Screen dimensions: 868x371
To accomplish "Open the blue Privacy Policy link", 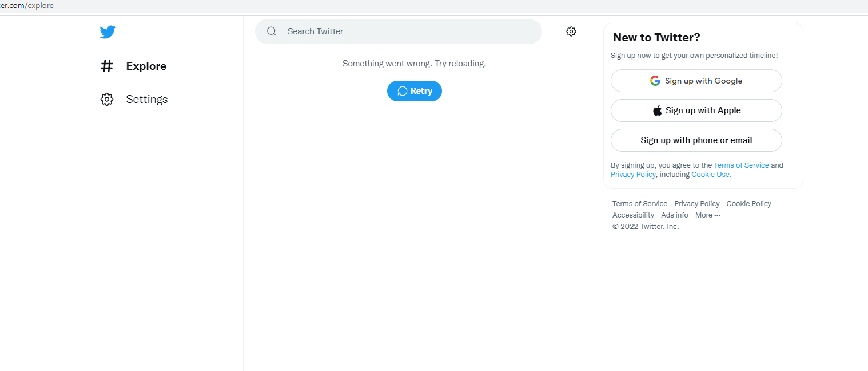I will tap(633, 175).
